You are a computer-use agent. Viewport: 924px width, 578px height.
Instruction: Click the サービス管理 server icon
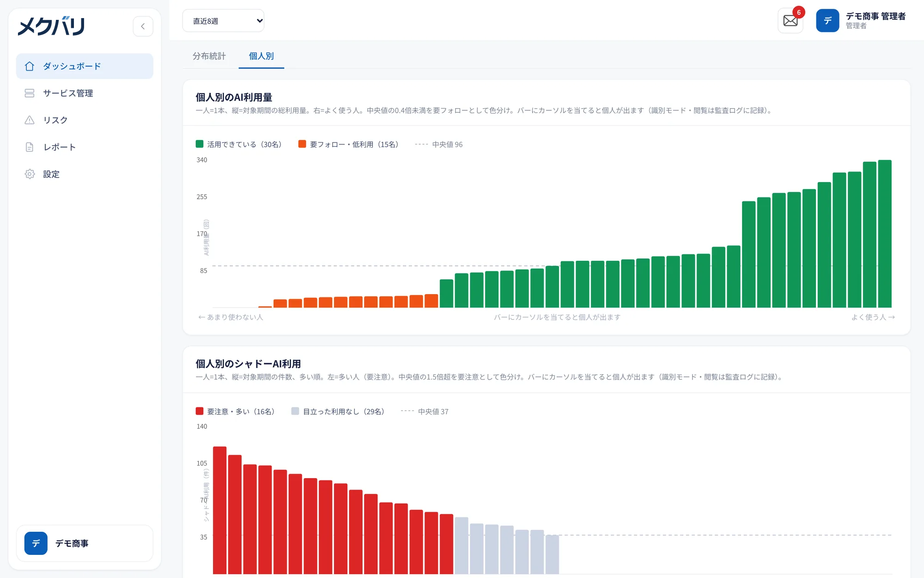click(30, 93)
